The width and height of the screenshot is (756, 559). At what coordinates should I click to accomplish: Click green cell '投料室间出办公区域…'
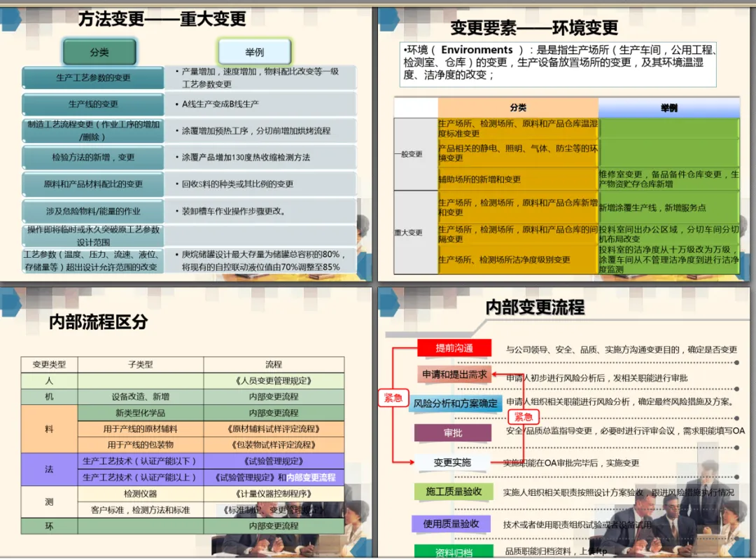click(x=669, y=234)
